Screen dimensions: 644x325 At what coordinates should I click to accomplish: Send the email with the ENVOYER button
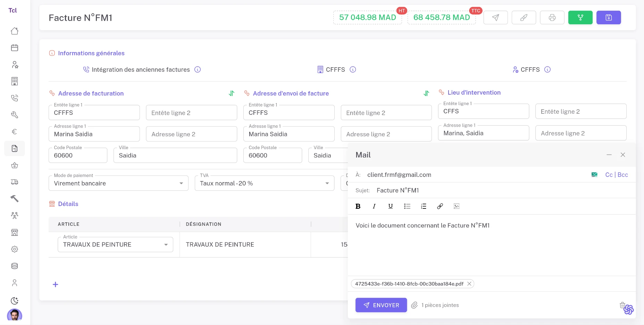381,305
